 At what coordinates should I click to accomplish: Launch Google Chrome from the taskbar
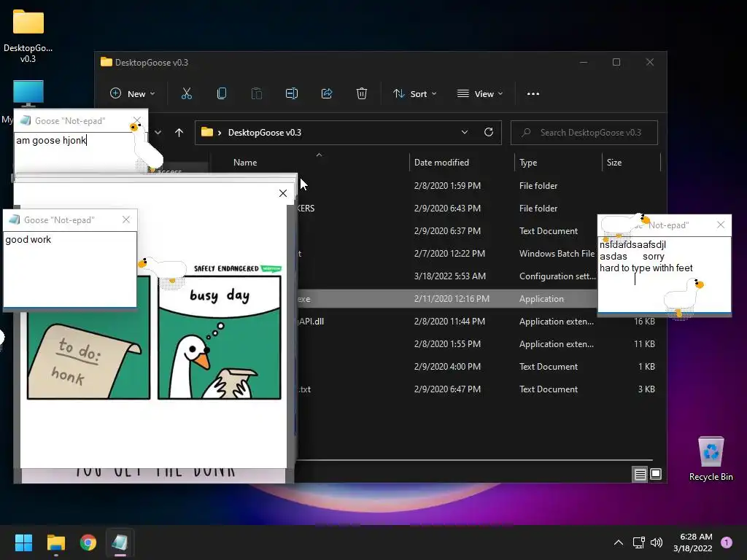tap(88, 542)
